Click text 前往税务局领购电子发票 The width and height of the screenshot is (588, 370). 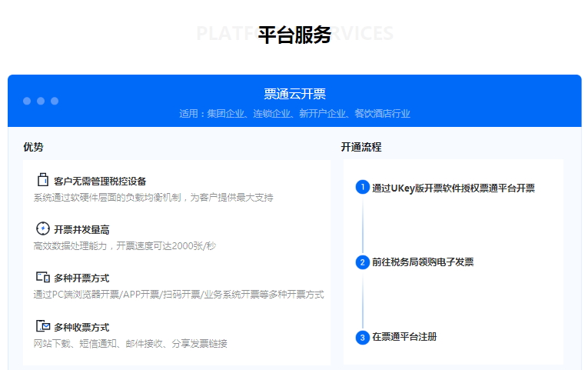(423, 262)
